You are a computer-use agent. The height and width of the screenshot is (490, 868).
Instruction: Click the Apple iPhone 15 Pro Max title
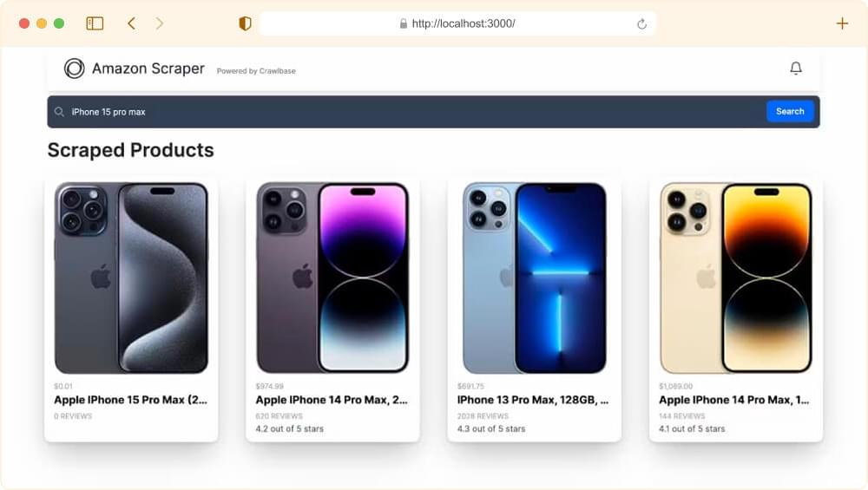130,400
